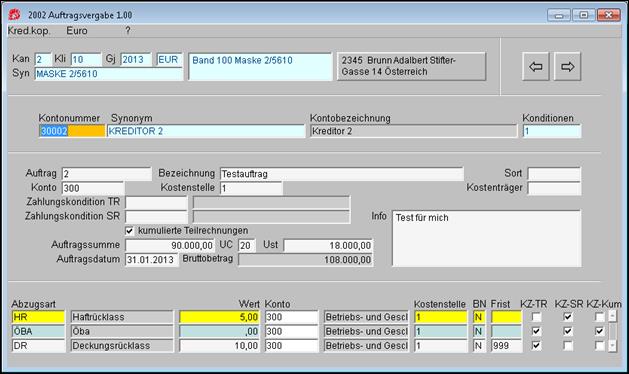Uncheck KZ-TR in the DR row

(536, 346)
